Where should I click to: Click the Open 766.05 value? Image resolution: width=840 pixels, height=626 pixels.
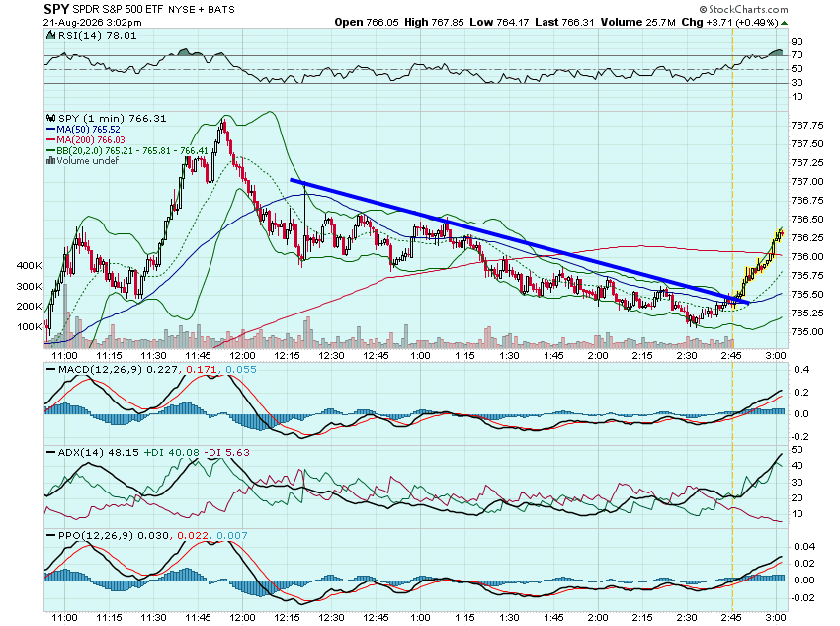point(367,23)
